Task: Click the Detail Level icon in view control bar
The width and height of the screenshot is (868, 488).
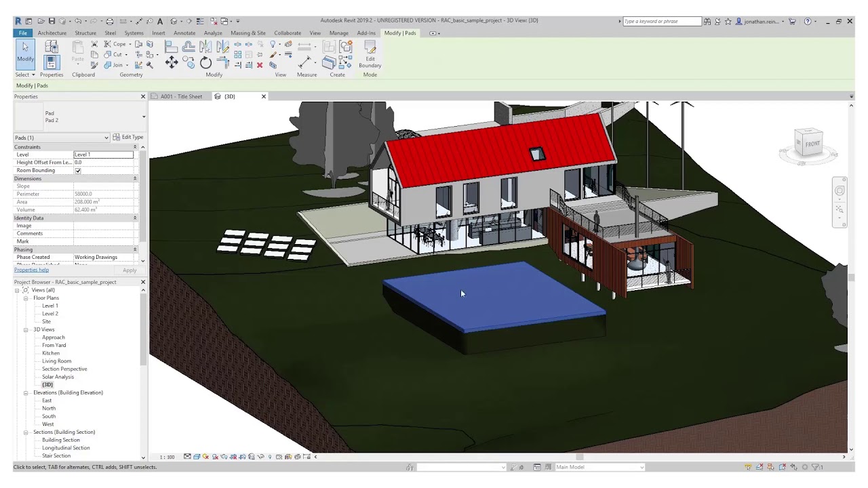Action: (x=187, y=457)
